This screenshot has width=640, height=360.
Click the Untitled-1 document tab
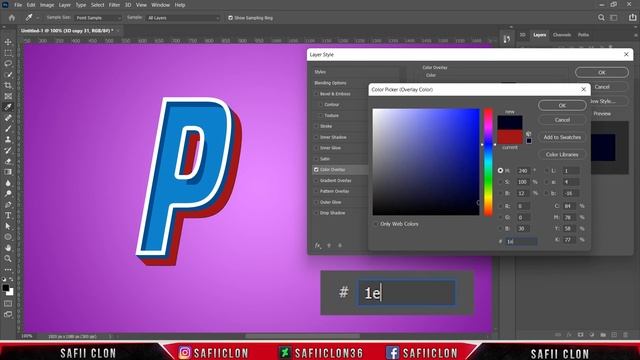(x=67, y=31)
